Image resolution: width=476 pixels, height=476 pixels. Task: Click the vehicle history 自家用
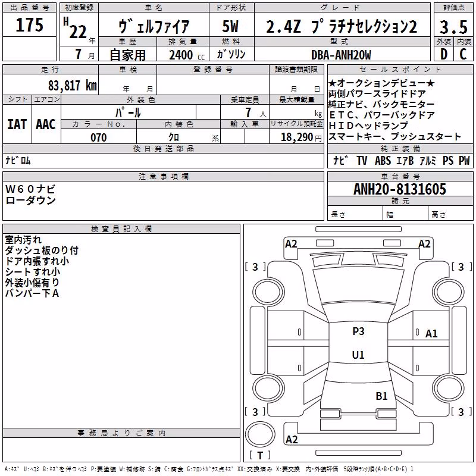click(x=127, y=55)
